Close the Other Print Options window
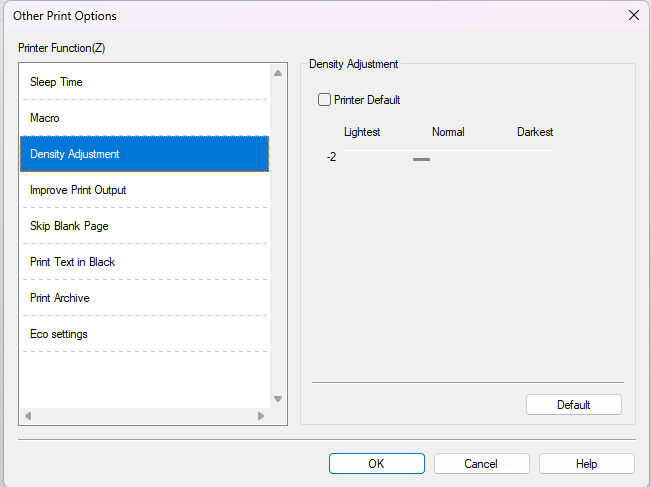 point(633,15)
